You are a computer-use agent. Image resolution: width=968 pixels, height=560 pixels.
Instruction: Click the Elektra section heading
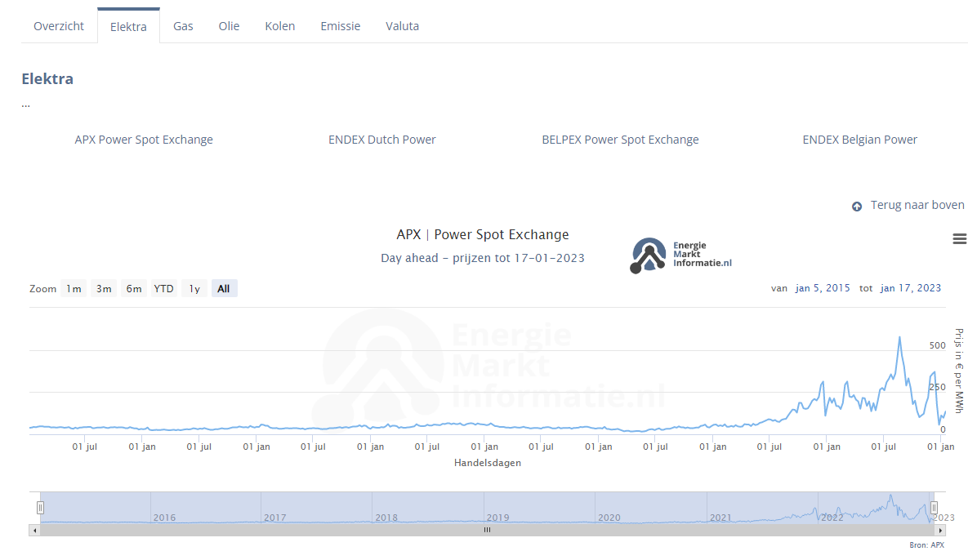(x=47, y=79)
